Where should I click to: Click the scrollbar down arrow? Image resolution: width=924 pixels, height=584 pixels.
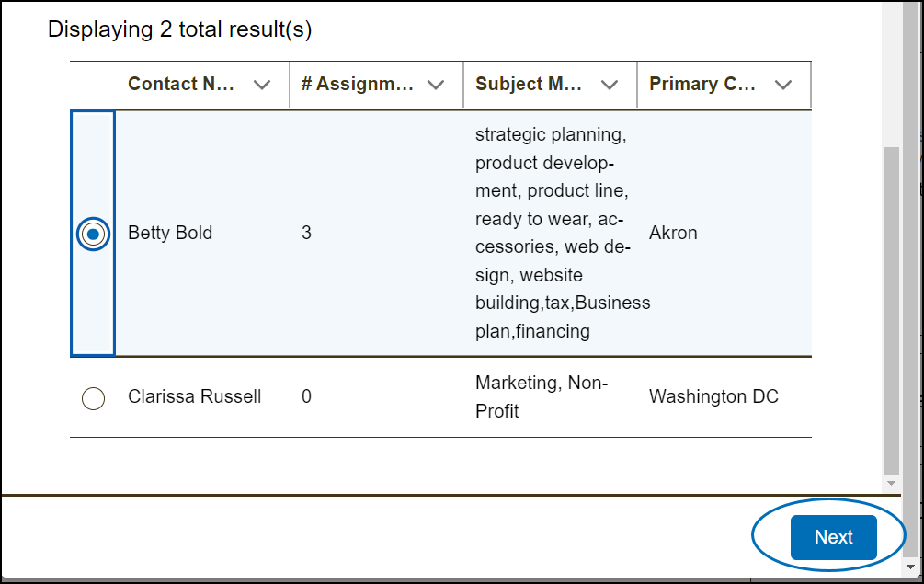[891, 483]
